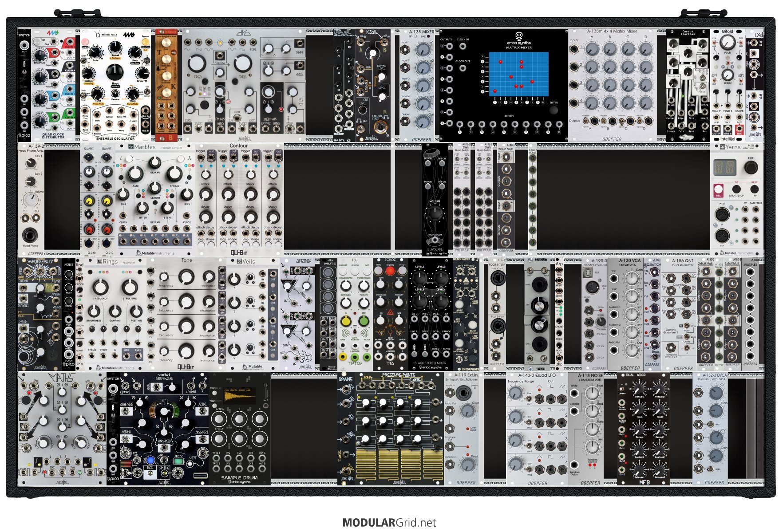Click the blue grid on the Matrix Mixer
Image resolution: width=779 pixels, height=532 pixels.
point(518,74)
